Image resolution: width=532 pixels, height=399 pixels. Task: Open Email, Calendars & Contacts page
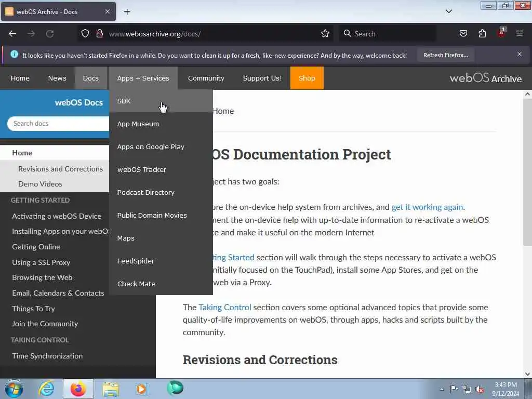58,293
